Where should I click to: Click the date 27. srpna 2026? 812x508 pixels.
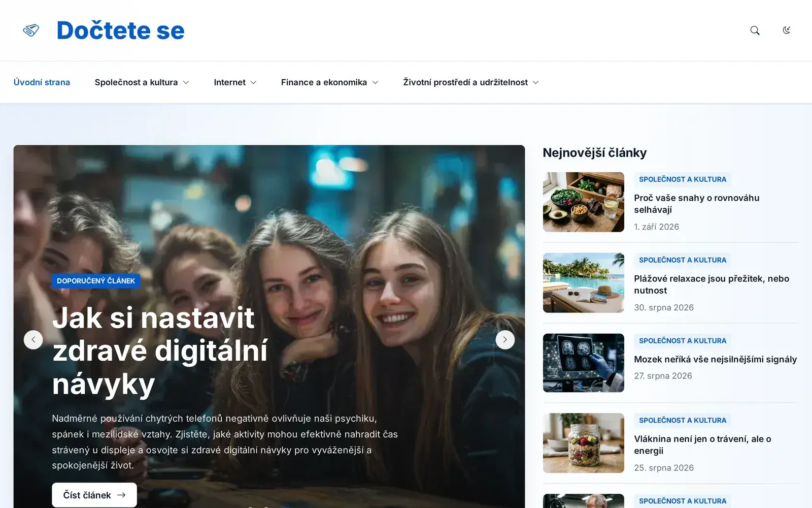663,376
